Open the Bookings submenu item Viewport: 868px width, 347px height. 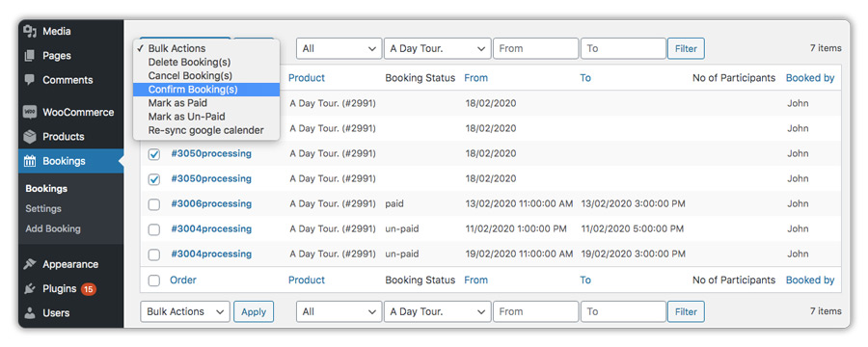coord(46,189)
